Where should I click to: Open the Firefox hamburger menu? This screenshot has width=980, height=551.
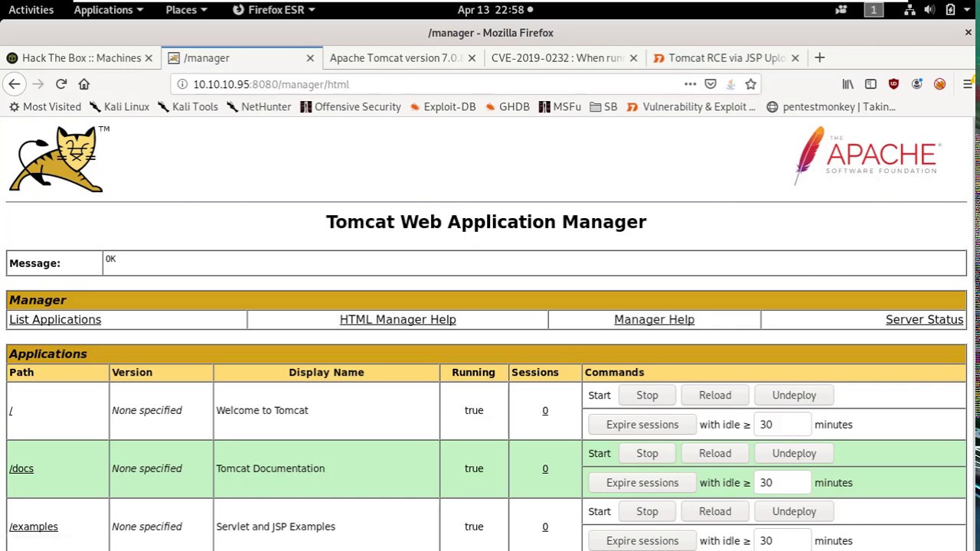[968, 84]
